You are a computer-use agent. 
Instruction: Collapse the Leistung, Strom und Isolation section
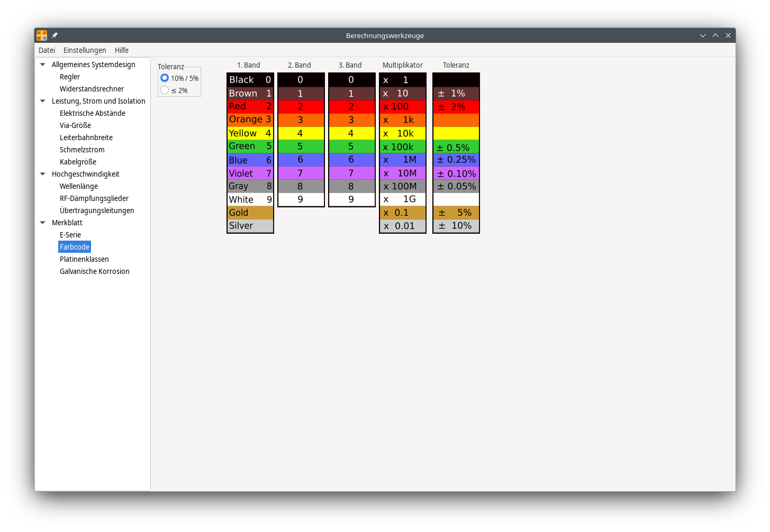pos(43,101)
